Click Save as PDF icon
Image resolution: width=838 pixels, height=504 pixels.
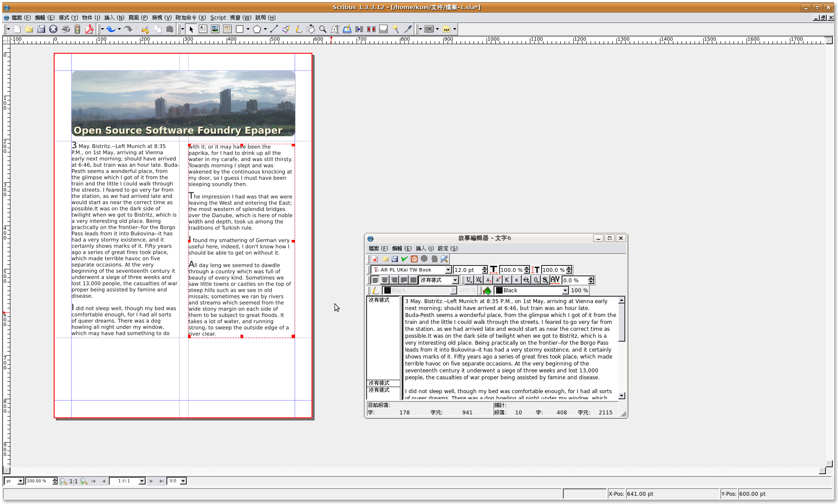tap(89, 29)
